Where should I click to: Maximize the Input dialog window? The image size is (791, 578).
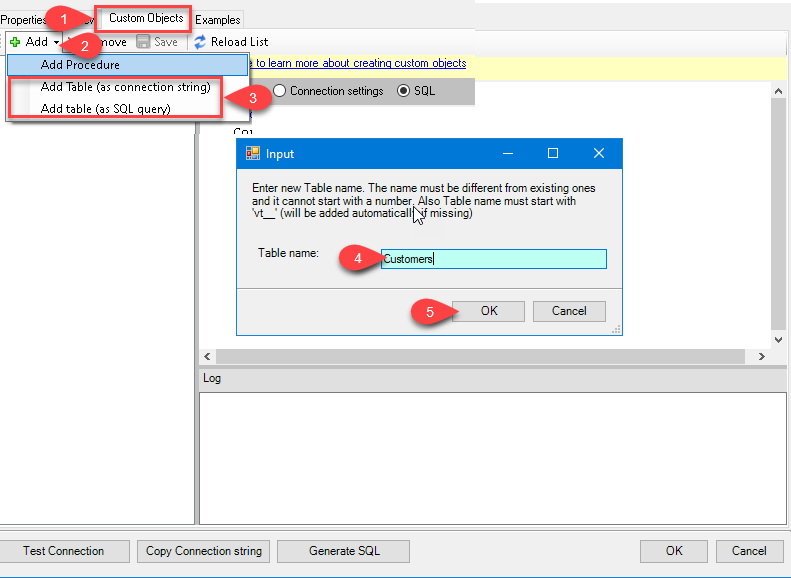[552, 153]
